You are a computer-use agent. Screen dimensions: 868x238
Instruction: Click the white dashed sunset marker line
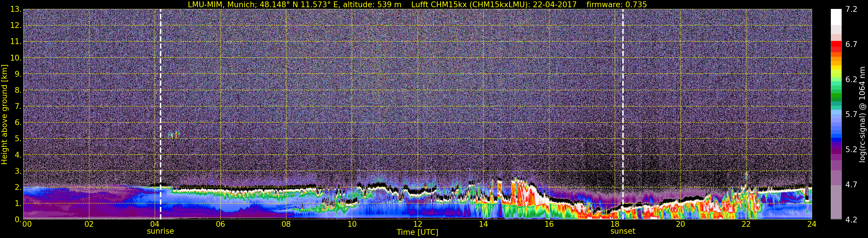(x=623, y=114)
